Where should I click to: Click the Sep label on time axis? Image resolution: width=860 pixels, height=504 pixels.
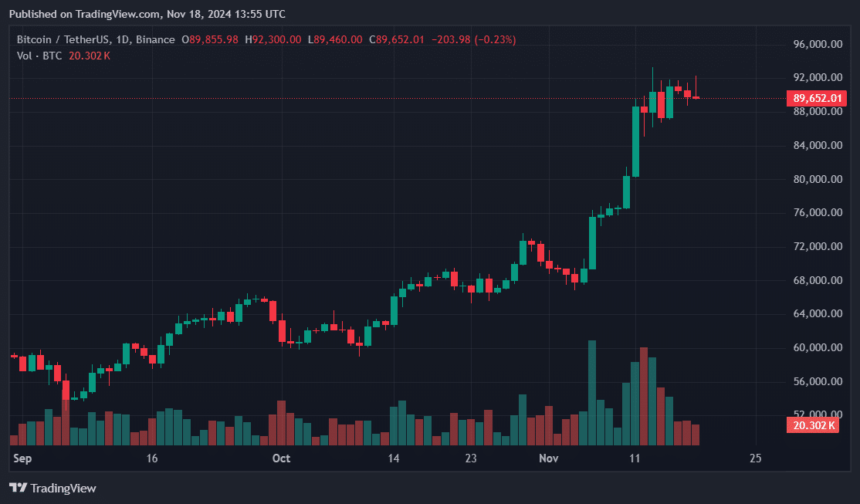22,458
